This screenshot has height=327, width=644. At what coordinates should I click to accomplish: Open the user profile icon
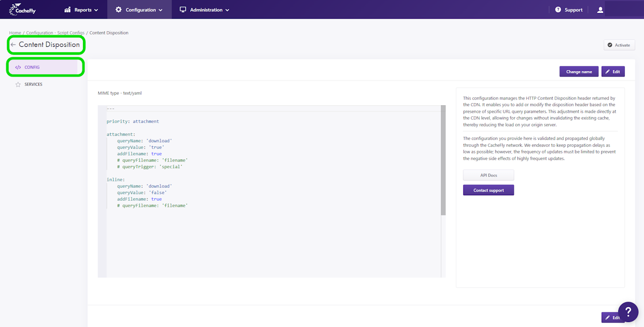pos(600,10)
